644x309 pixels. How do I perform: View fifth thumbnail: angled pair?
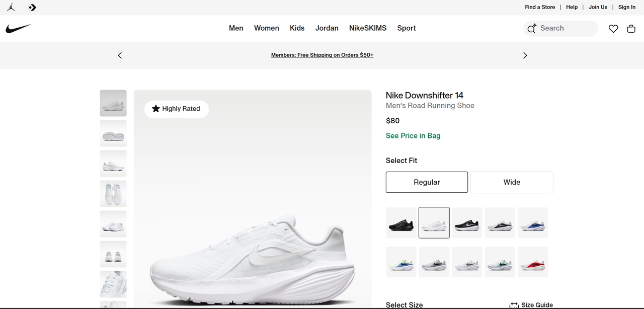pos(113,224)
